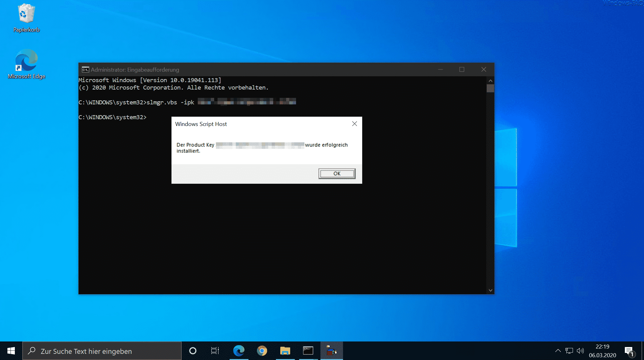Show hidden system tray icons
The image size is (644, 360).
tap(558, 351)
